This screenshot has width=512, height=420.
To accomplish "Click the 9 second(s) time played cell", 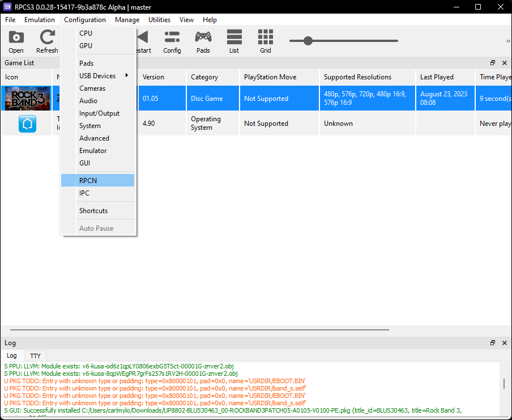I will pyautogui.click(x=494, y=99).
